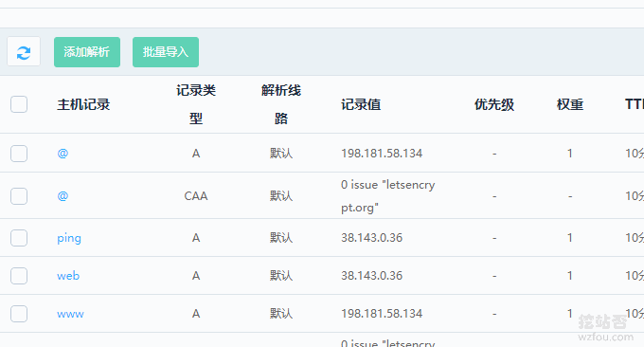Click the refresh records icon button
Screen dimensions: 644x347
coord(24,52)
